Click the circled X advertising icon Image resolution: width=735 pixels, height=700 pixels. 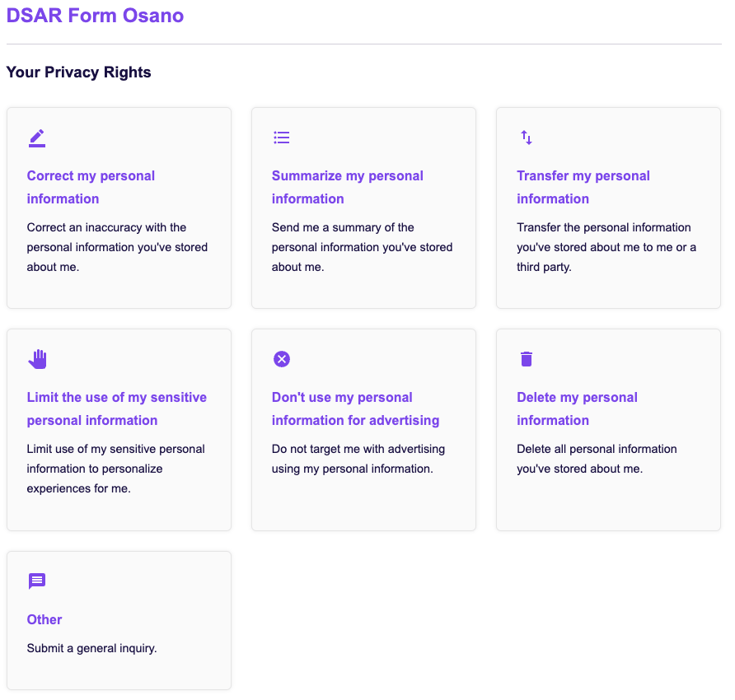click(282, 359)
